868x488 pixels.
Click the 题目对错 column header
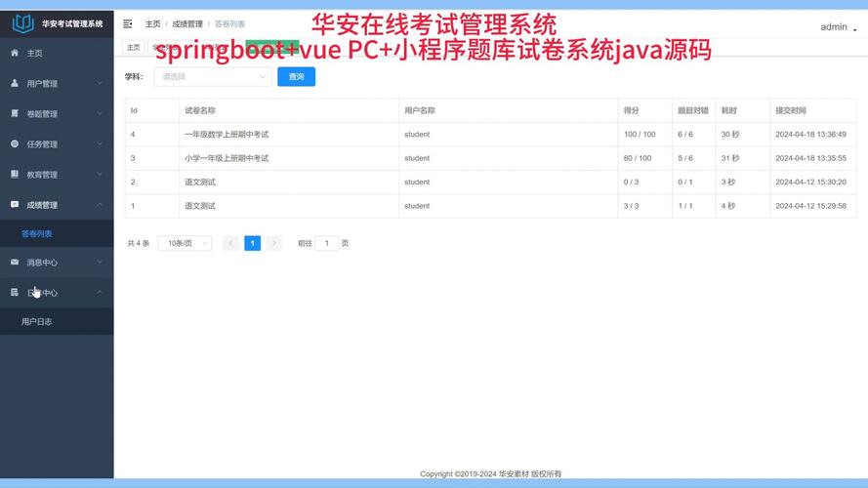point(693,110)
